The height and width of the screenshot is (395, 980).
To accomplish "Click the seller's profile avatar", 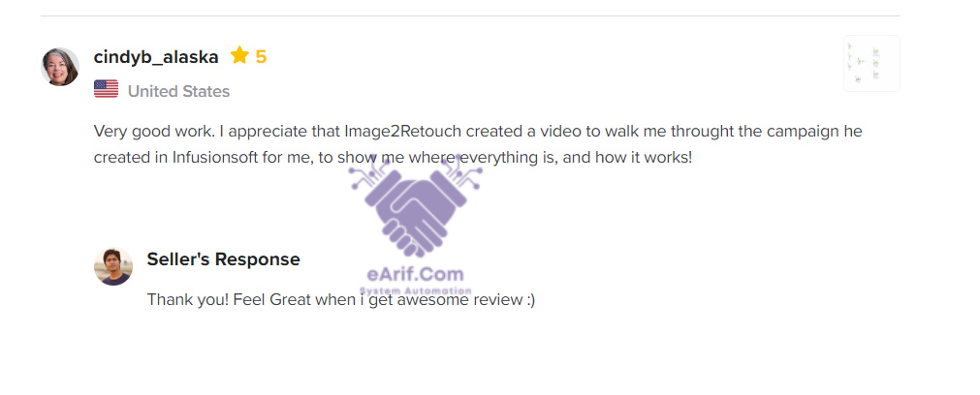I will point(113,266).
